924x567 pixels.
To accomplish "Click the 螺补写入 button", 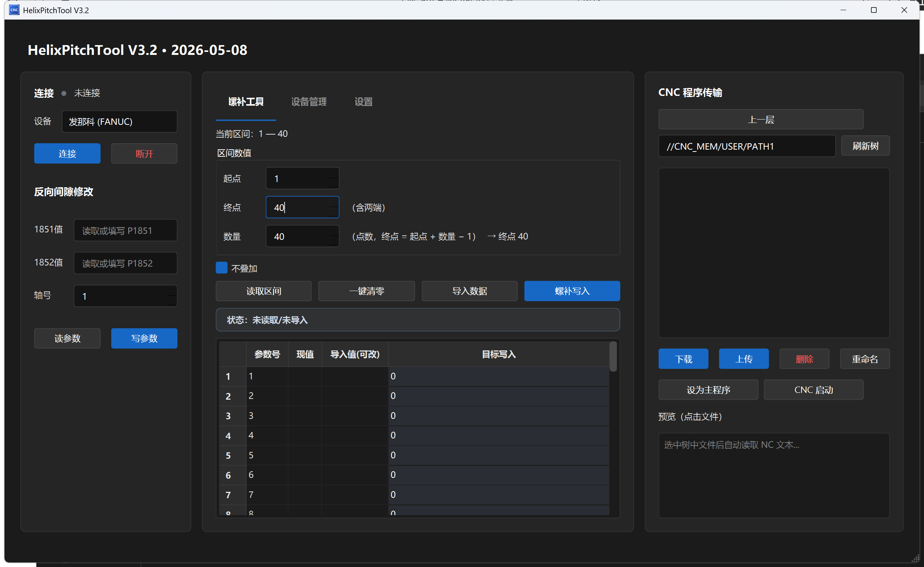I will [x=572, y=291].
